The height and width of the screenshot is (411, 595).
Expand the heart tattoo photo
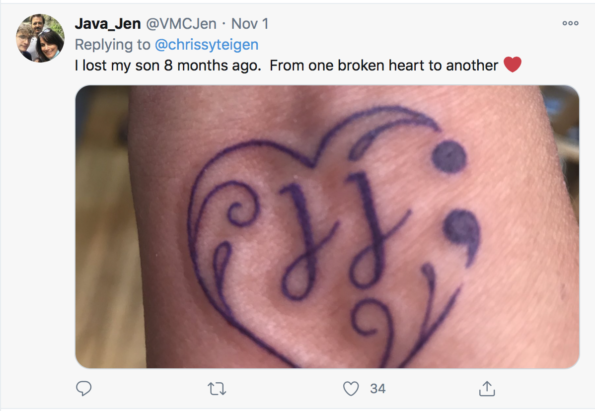tap(327, 227)
